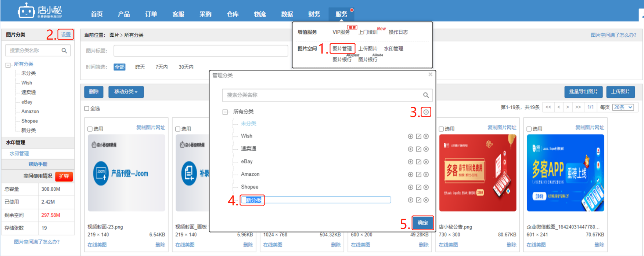Open 帮助手册 link in sidebar
Image resolution: width=644 pixels, height=256 pixels.
(38, 164)
